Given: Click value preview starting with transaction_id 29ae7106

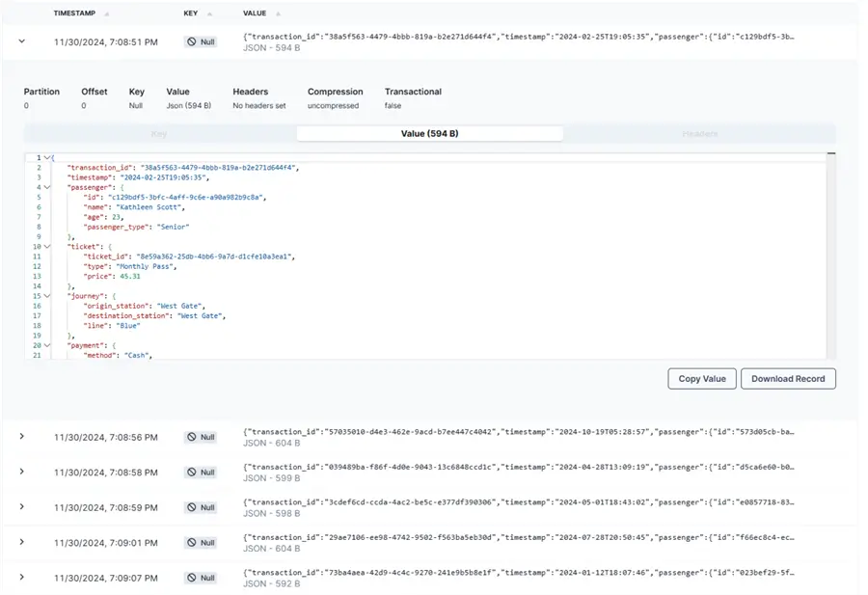Looking at the screenshot, I should point(519,537).
